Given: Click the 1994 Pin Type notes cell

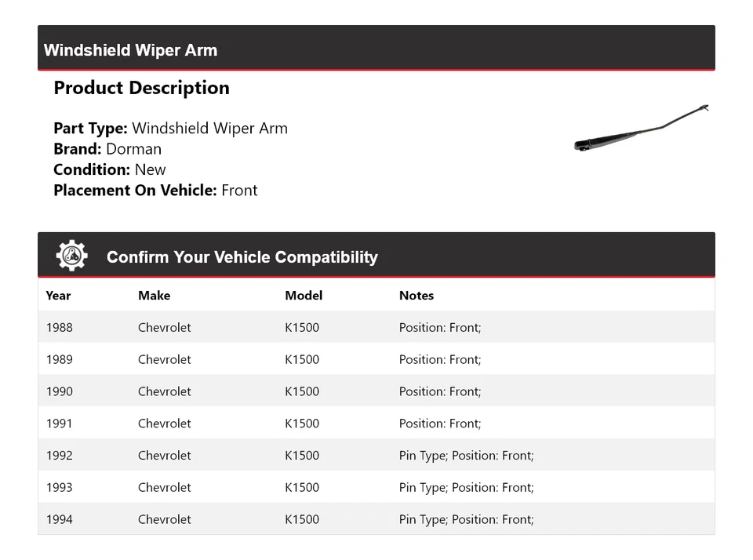Looking at the screenshot, I should (x=466, y=519).
